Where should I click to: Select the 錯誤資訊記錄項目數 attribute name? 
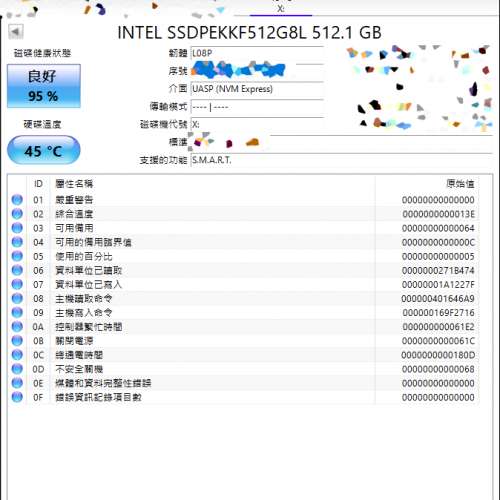tap(98, 397)
